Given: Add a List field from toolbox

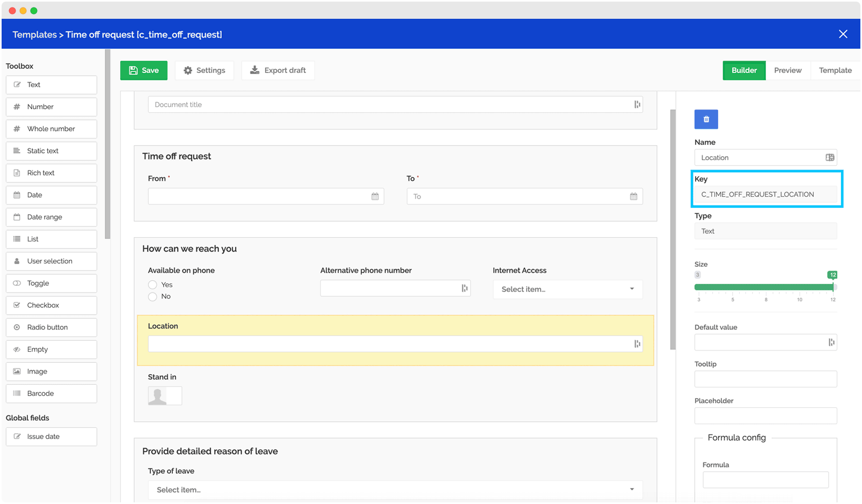Looking at the screenshot, I should pos(52,239).
